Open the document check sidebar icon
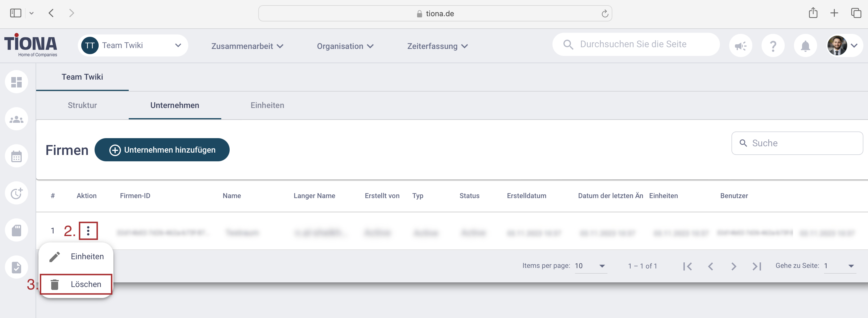868x318 pixels. [16, 267]
